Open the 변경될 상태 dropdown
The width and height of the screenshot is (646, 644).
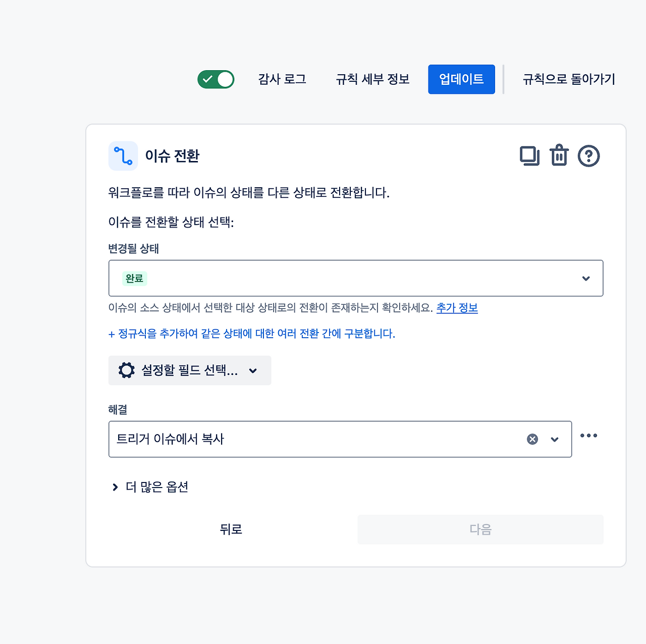pos(585,278)
